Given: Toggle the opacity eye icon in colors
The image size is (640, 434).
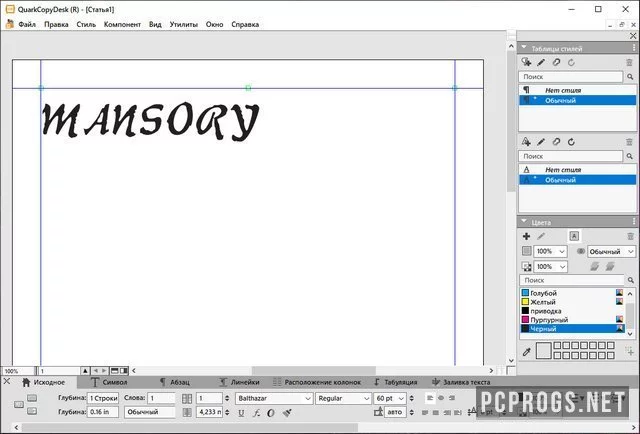Looking at the screenshot, I should pos(580,251).
